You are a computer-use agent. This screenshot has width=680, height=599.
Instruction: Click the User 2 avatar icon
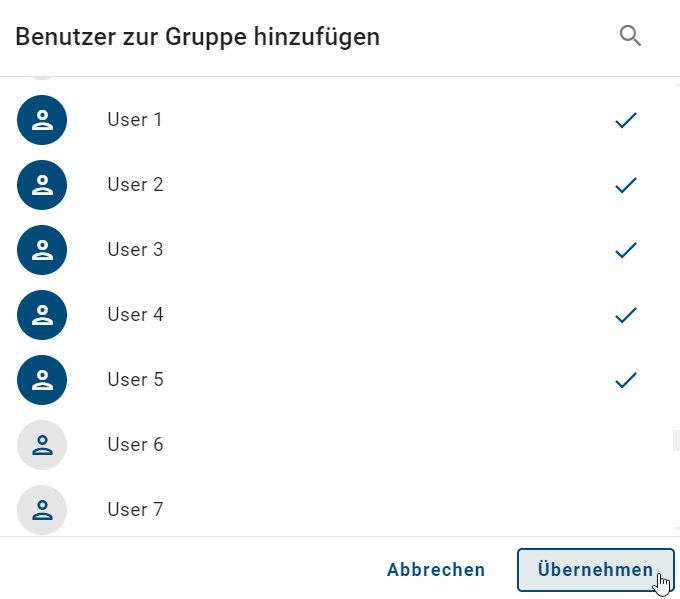(42, 185)
